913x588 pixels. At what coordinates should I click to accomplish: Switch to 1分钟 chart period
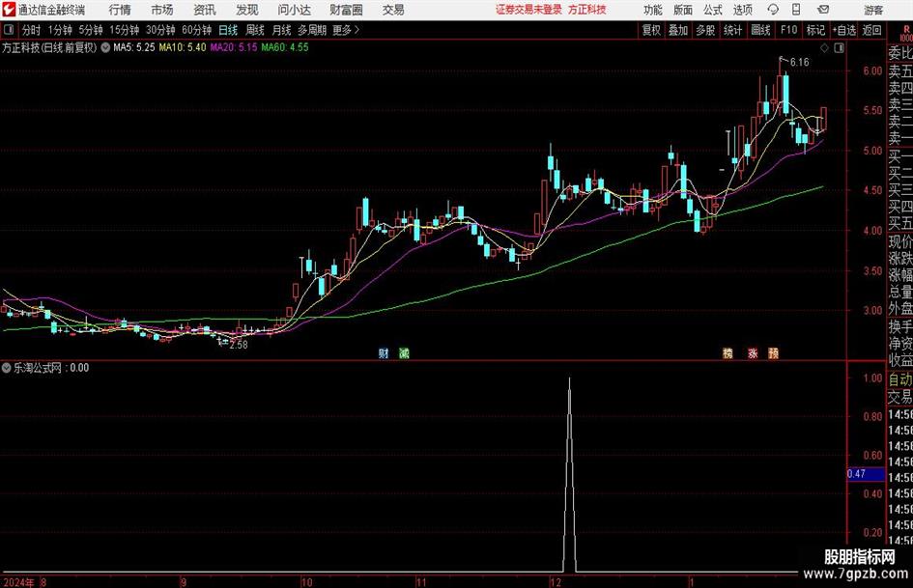point(60,30)
